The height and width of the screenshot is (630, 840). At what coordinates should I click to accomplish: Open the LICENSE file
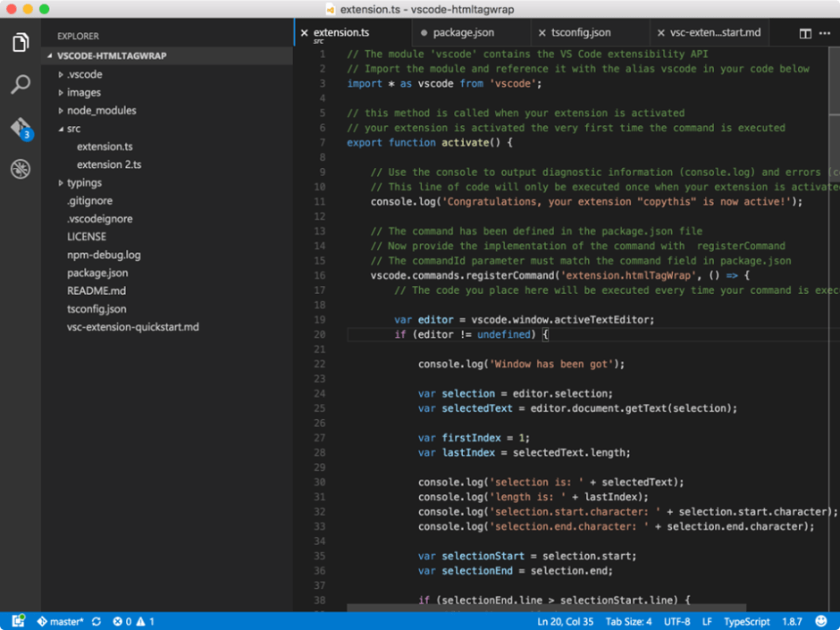[x=87, y=237]
